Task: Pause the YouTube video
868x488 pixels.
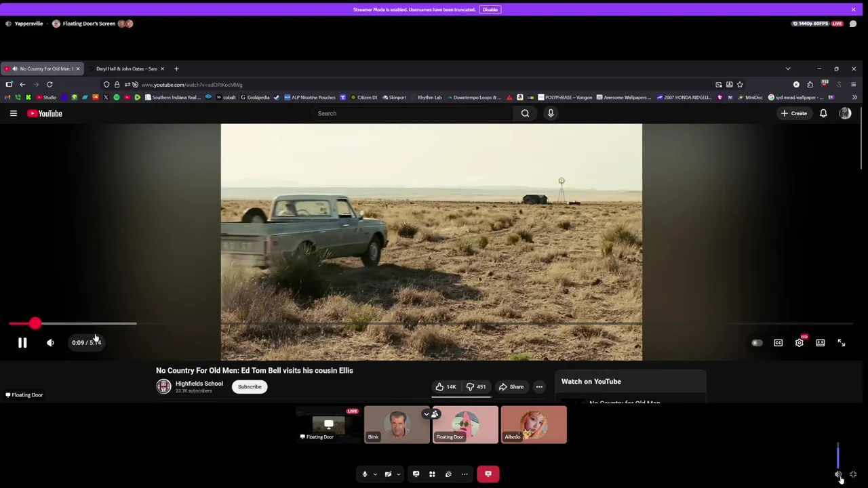Action: pos(22,343)
